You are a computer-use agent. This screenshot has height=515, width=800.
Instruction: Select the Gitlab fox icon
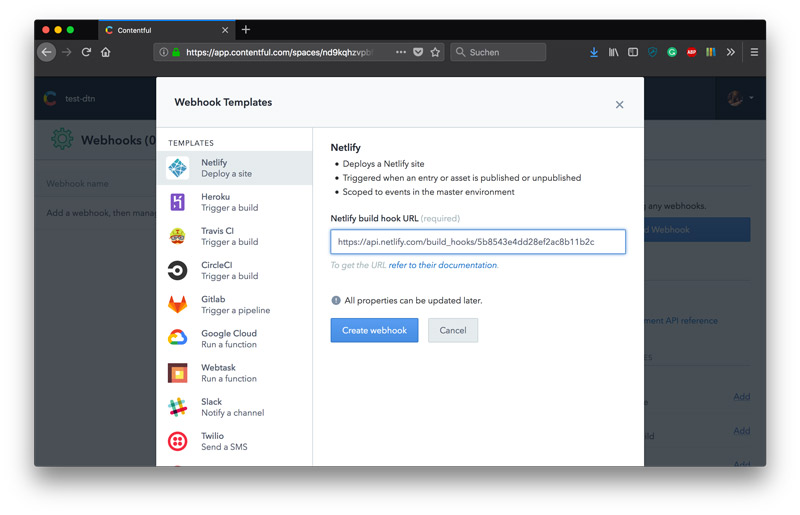pyautogui.click(x=178, y=305)
